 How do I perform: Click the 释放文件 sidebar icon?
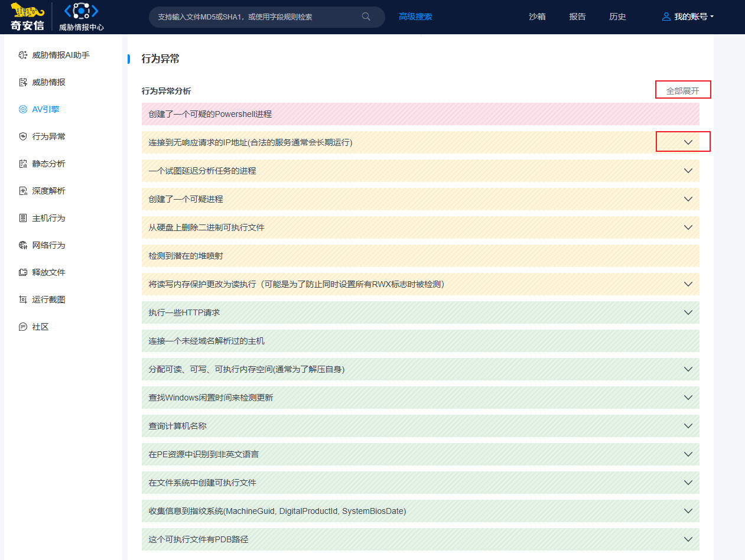pos(23,272)
